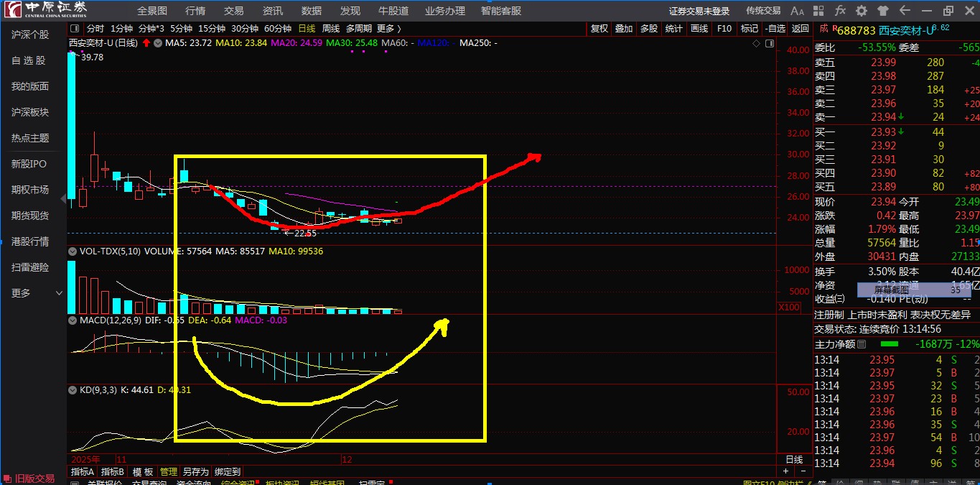Open the 全景图 menu
The width and height of the screenshot is (980, 485).
click(x=152, y=11)
